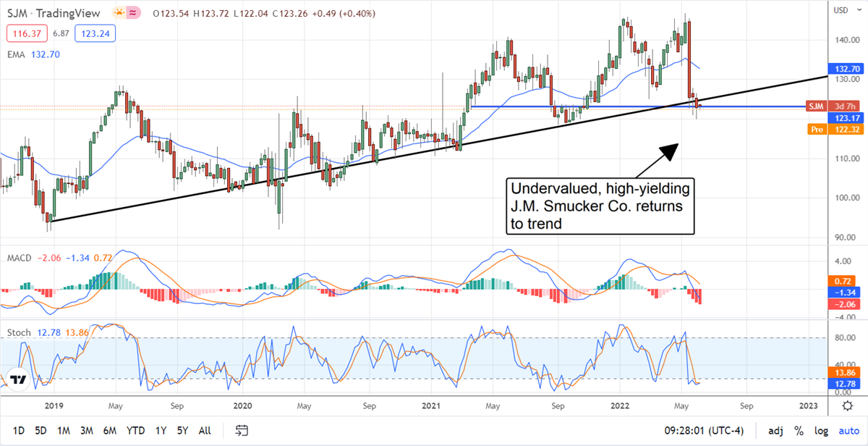Click the J.M. Smucker annotation text box

[x=600, y=206]
